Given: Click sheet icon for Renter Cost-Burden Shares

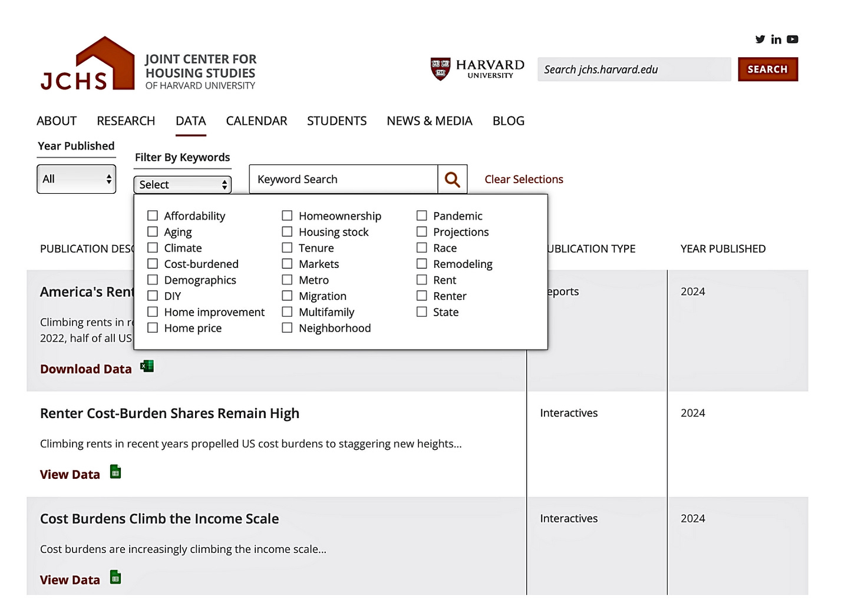Looking at the screenshot, I should click(x=115, y=472).
